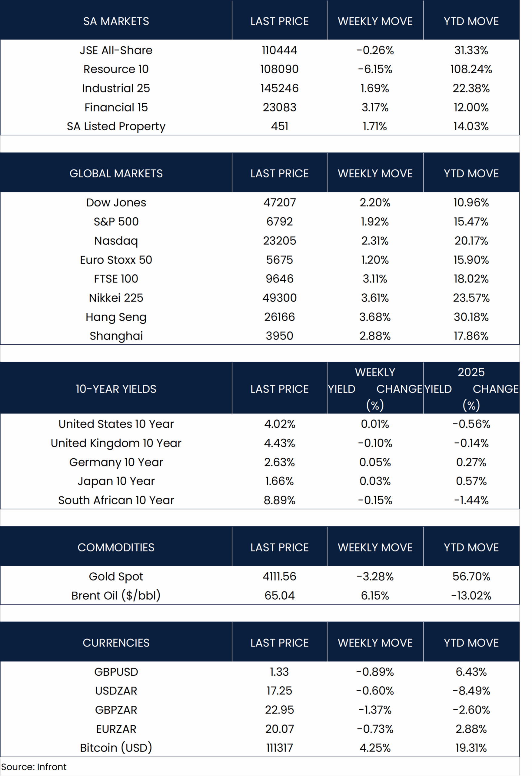The height and width of the screenshot is (776, 532).
Task: Click the Nasdaq last price 23205
Action: click(x=279, y=241)
